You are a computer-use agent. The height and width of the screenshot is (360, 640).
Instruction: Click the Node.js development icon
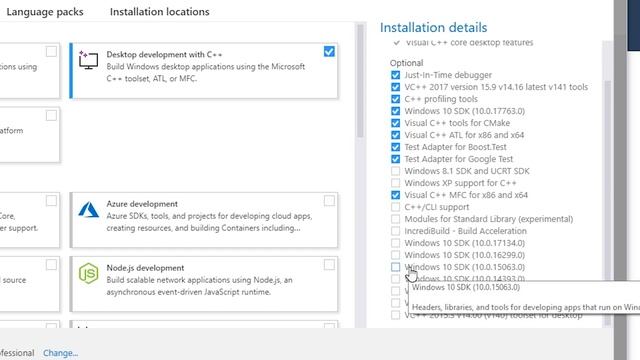(x=88, y=273)
